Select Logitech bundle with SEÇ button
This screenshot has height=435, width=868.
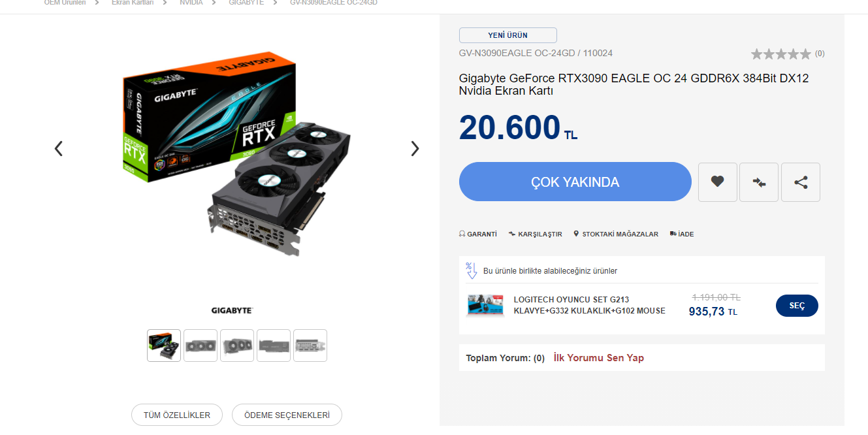[797, 306]
